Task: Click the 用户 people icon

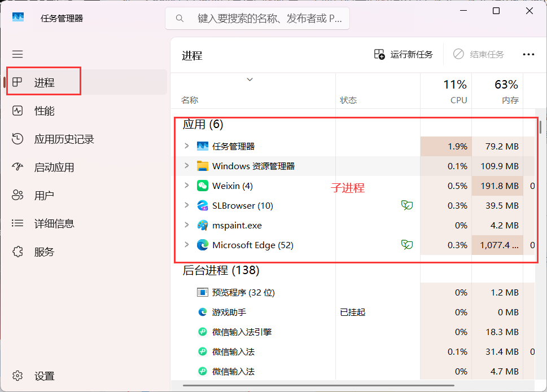Action: pos(17,195)
